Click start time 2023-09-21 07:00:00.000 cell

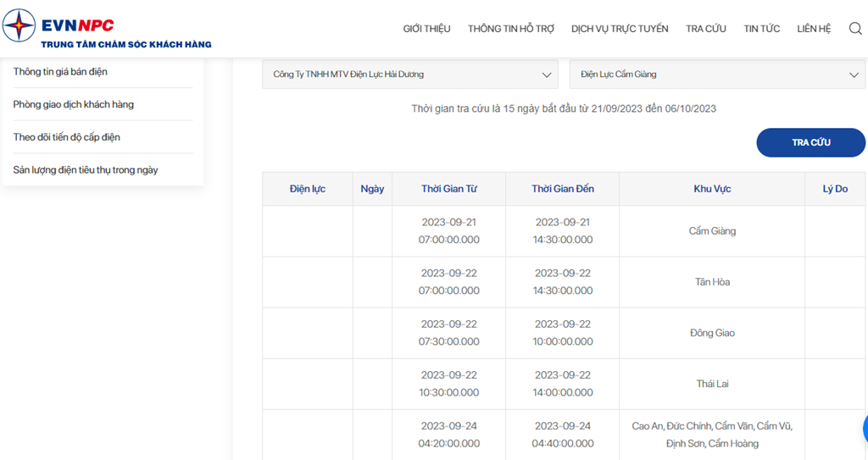(x=449, y=230)
